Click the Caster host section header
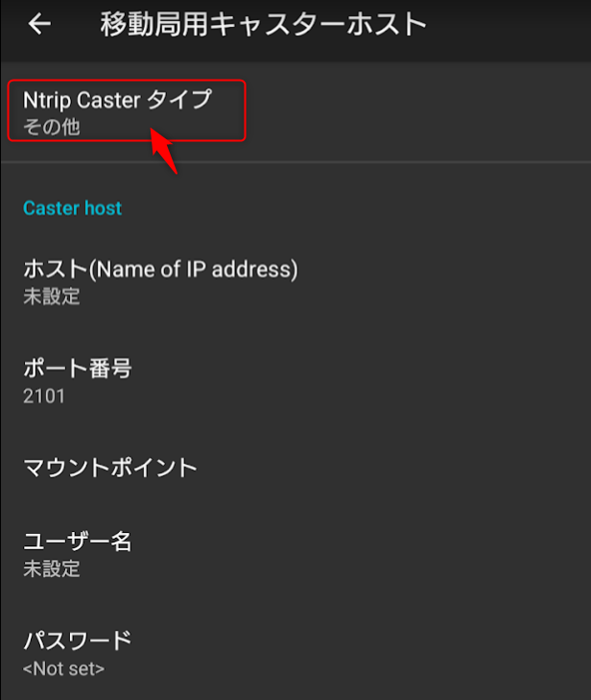 [x=73, y=208]
